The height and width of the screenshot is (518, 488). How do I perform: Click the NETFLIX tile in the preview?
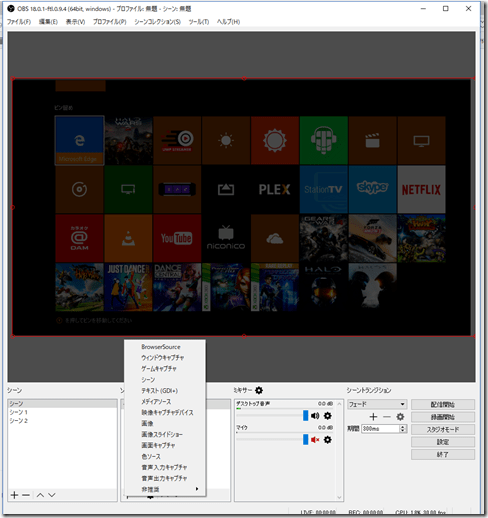click(x=421, y=189)
